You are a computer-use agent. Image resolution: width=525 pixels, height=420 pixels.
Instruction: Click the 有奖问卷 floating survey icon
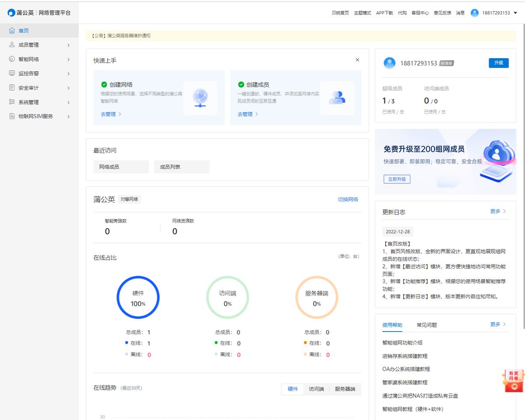pyautogui.click(x=514, y=381)
